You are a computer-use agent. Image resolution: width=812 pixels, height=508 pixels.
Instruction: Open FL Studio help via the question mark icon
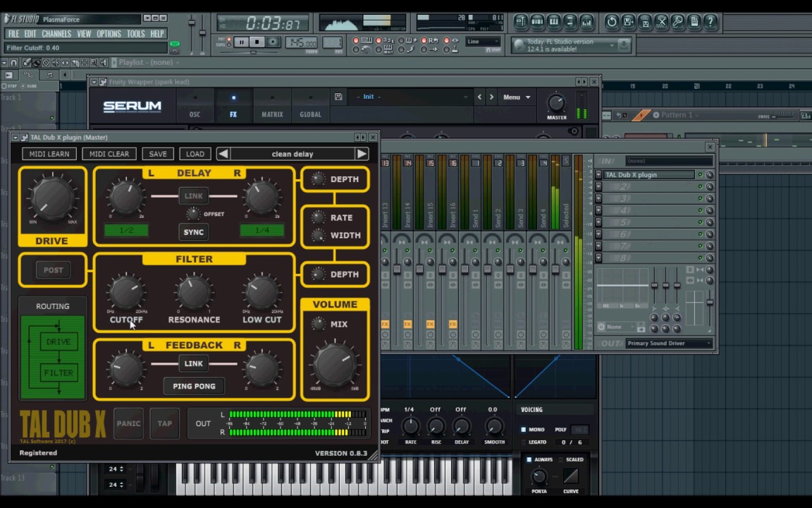tap(710, 22)
